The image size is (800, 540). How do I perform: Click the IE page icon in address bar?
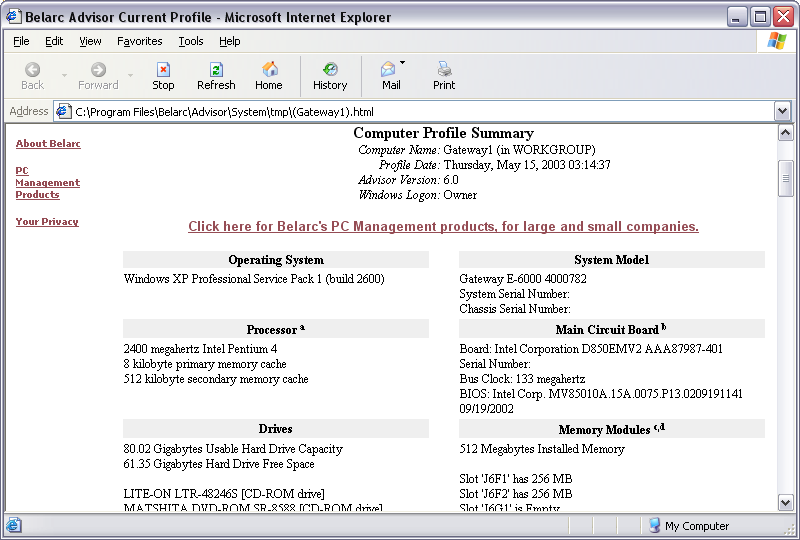[x=63, y=111]
